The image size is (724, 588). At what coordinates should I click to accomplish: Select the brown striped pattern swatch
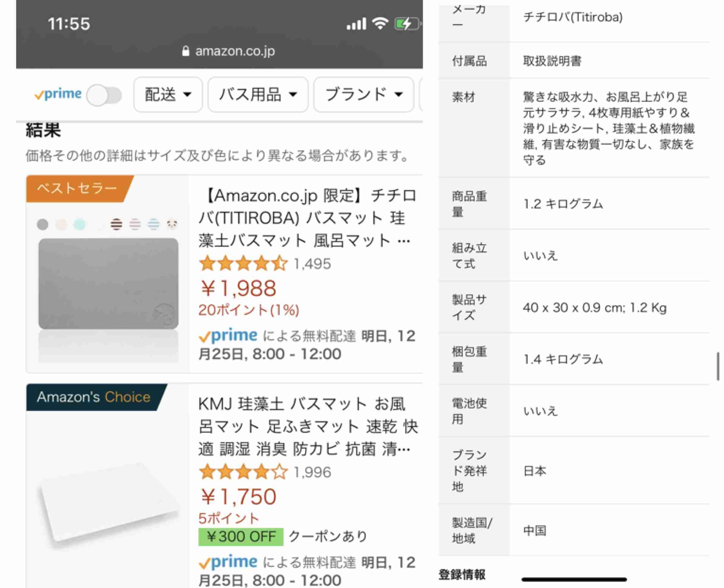[x=116, y=224]
